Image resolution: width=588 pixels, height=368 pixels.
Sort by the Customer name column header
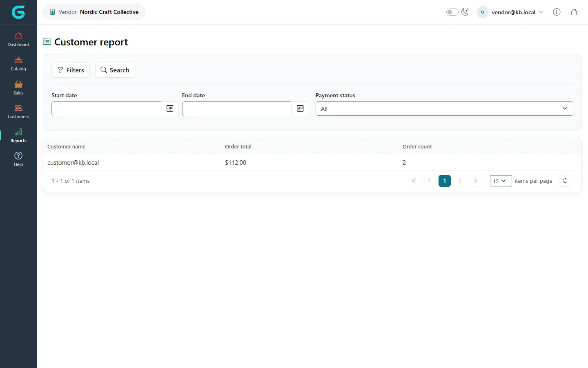coord(67,146)
